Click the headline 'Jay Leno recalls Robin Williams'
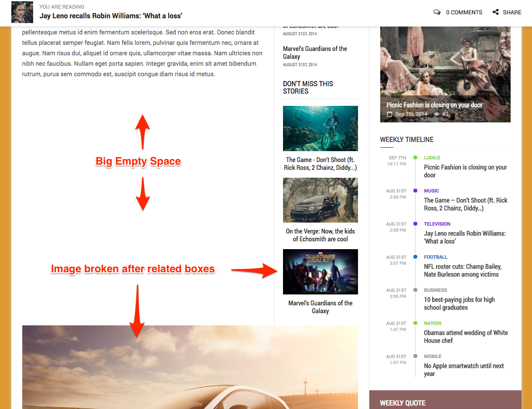The width and height of the screenshot is (532, 409). [111, 16]
